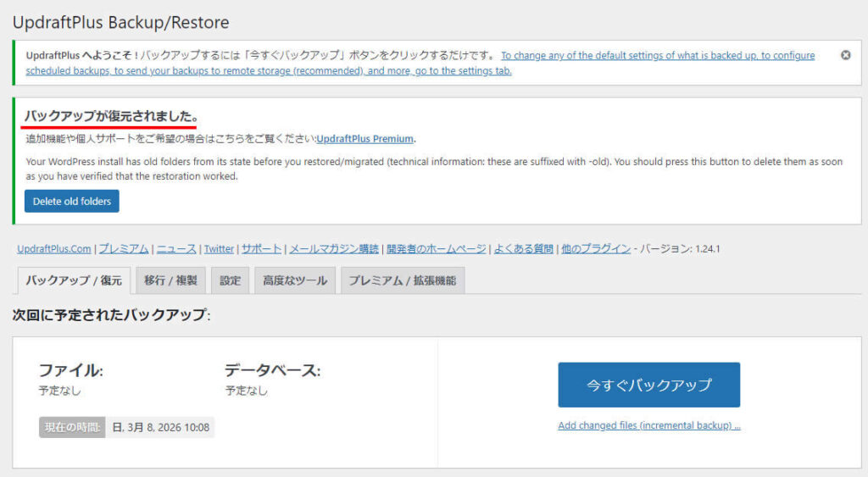Switch to the プレミアム / 拡張機能 tab

pyautogui.click(x=403, y=280)
